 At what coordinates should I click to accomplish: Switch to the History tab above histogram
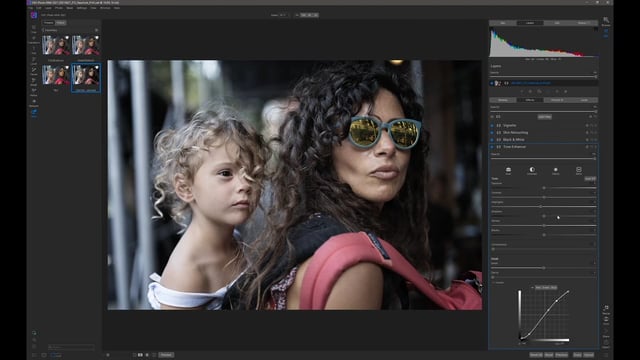pyautogui.click(x=584, y=23)
